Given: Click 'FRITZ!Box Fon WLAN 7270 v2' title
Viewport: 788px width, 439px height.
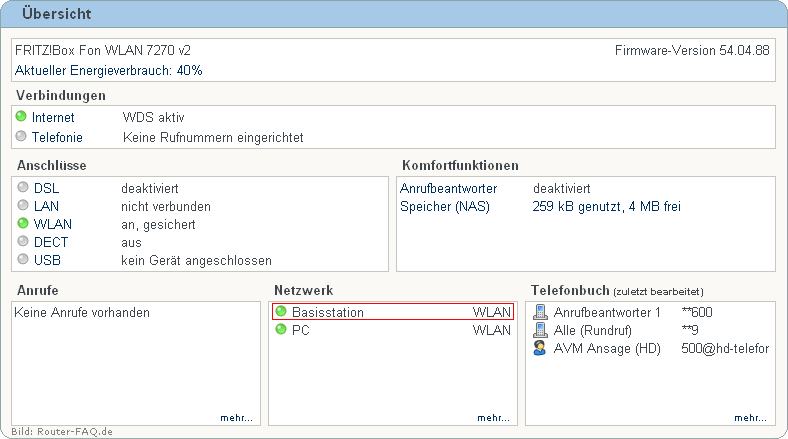Looking at the screenshot, I should [103, 50].
